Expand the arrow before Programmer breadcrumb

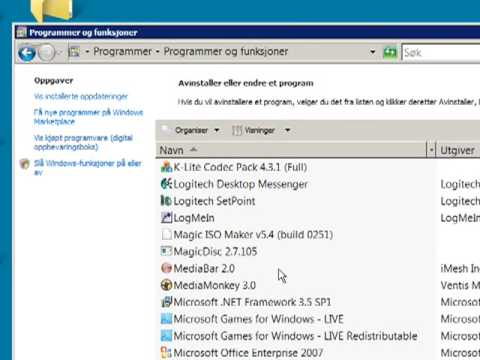click(87, 52)
